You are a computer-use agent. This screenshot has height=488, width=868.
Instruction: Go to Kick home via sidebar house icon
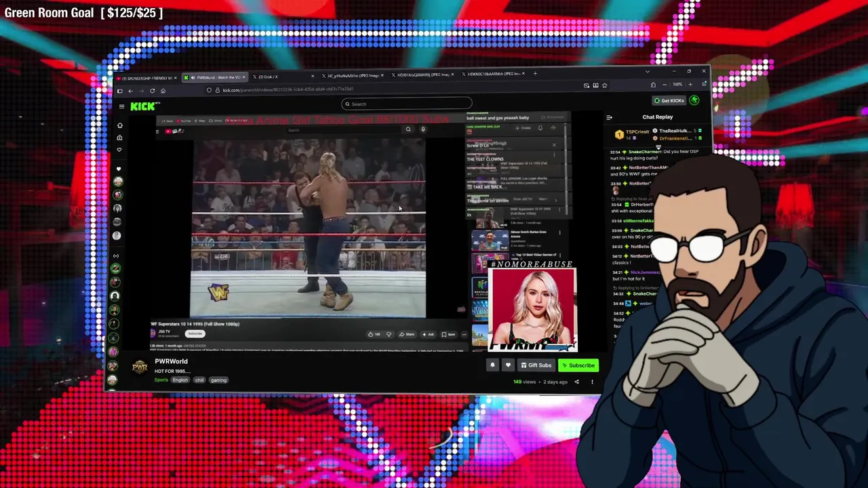pyautogui.click(x=120, y=125)
